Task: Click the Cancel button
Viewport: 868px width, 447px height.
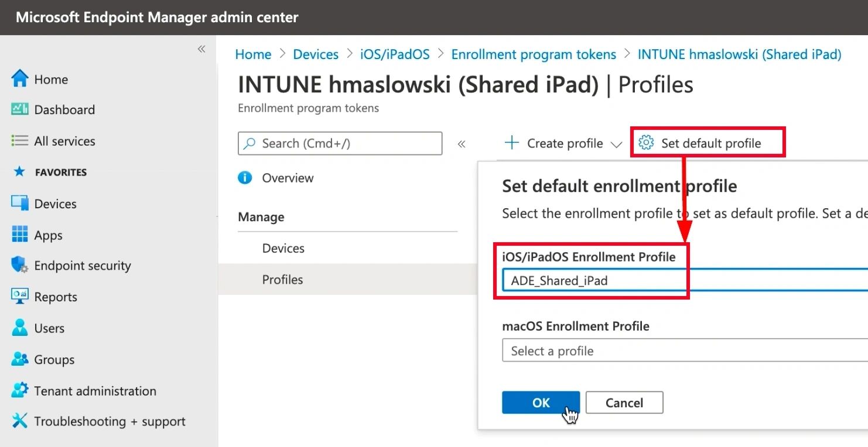Action: 624,403
